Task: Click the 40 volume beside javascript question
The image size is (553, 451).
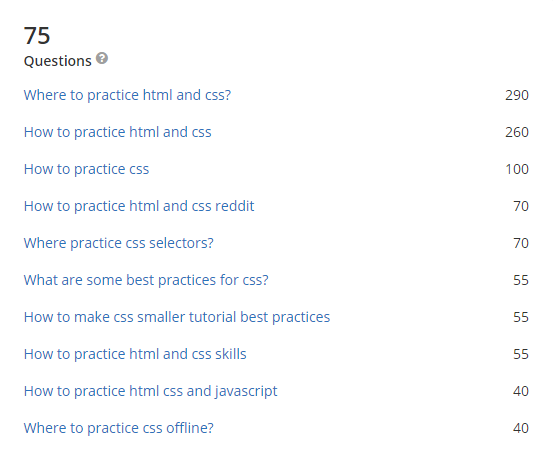Action: tap(521, 391)
